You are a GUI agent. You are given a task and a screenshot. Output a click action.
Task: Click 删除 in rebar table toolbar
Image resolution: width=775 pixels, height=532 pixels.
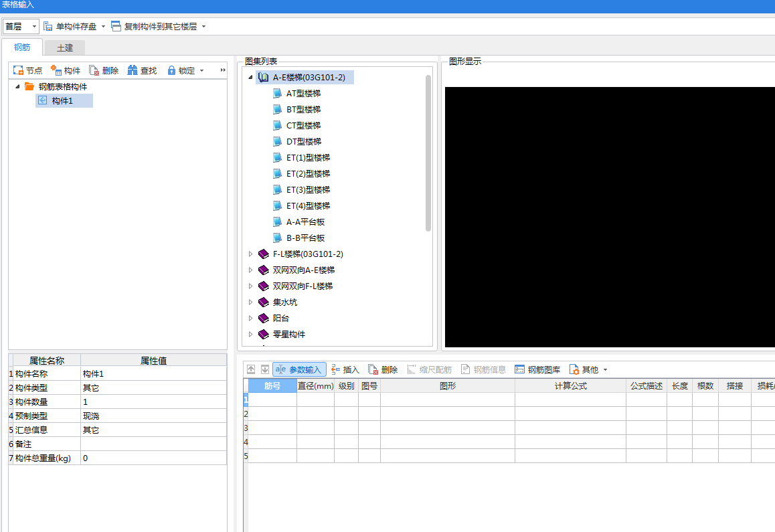(x=383, y=369)
